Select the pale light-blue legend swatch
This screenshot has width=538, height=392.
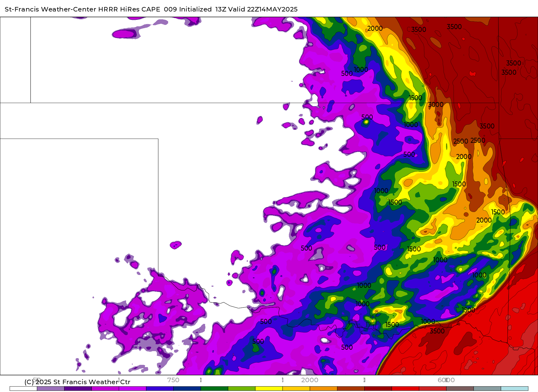(515, 389)
